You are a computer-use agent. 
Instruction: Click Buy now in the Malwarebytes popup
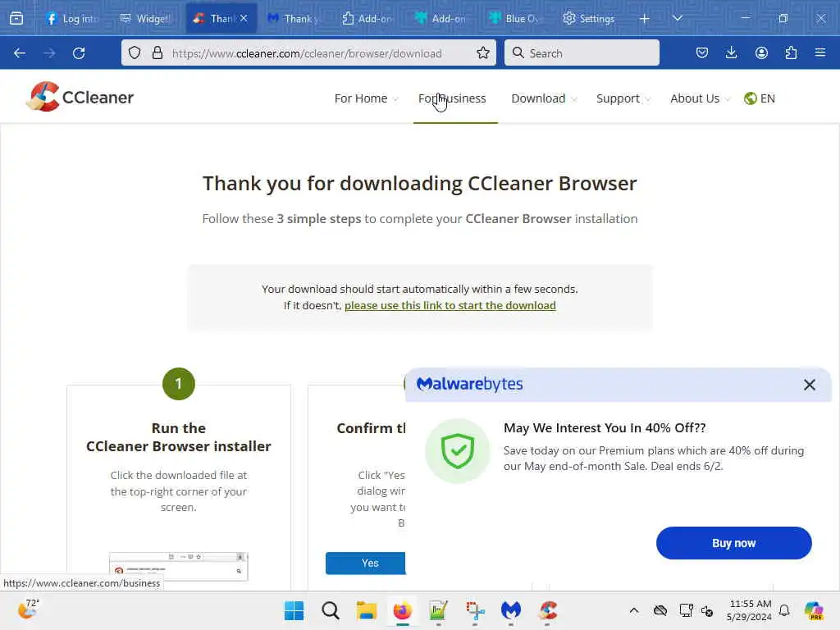733,543
